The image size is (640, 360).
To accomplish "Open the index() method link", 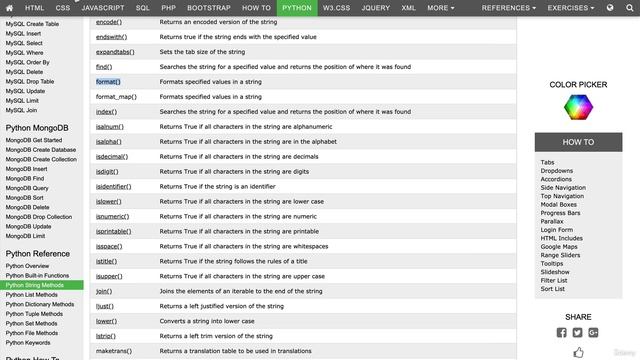I will (x=106, y=112).
